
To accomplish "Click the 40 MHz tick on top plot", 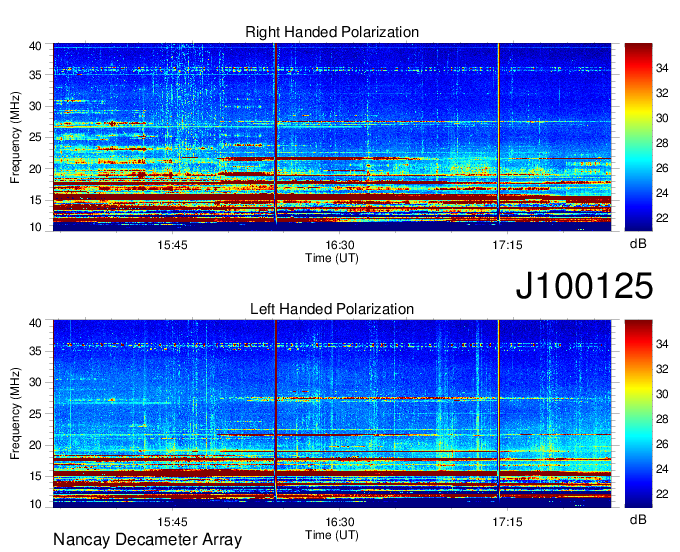I will click(x=35, y=46).
